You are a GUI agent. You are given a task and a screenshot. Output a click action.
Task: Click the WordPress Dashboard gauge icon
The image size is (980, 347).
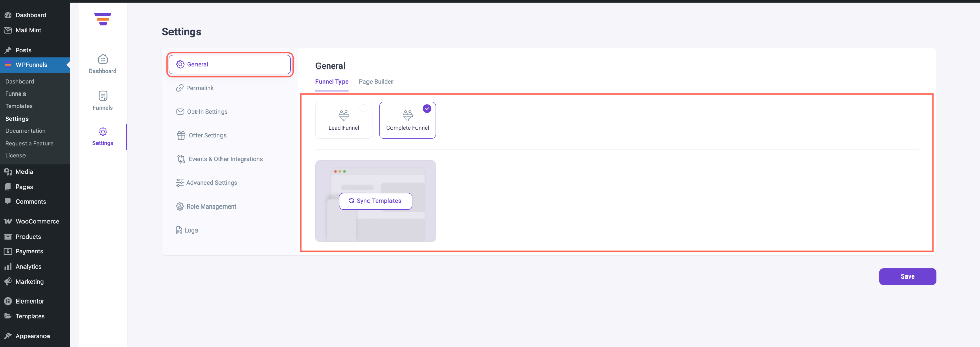(x=8, y=15)
